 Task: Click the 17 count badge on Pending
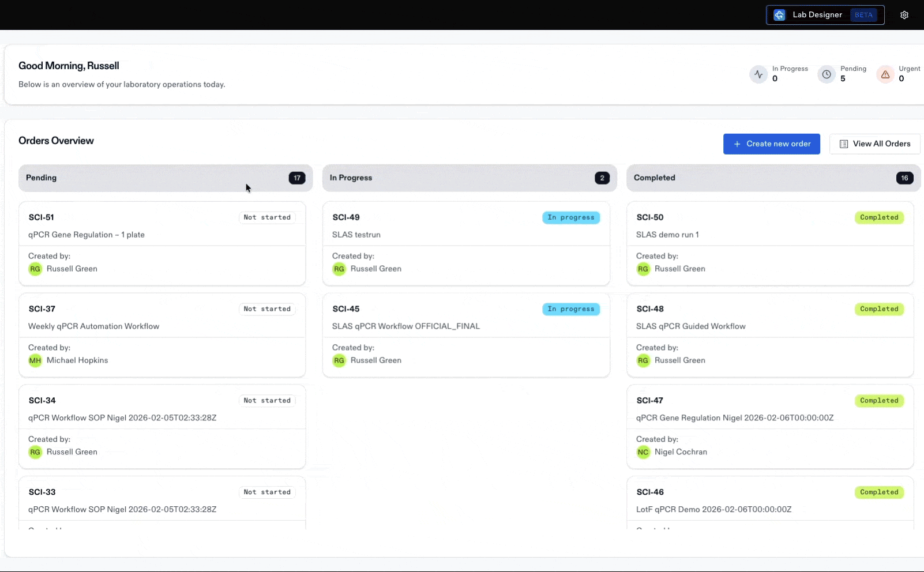[x=297, y=178]
